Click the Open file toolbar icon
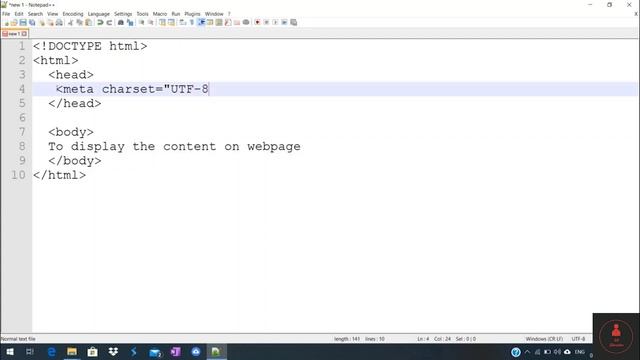640x360 pixels. pos(14,22)
